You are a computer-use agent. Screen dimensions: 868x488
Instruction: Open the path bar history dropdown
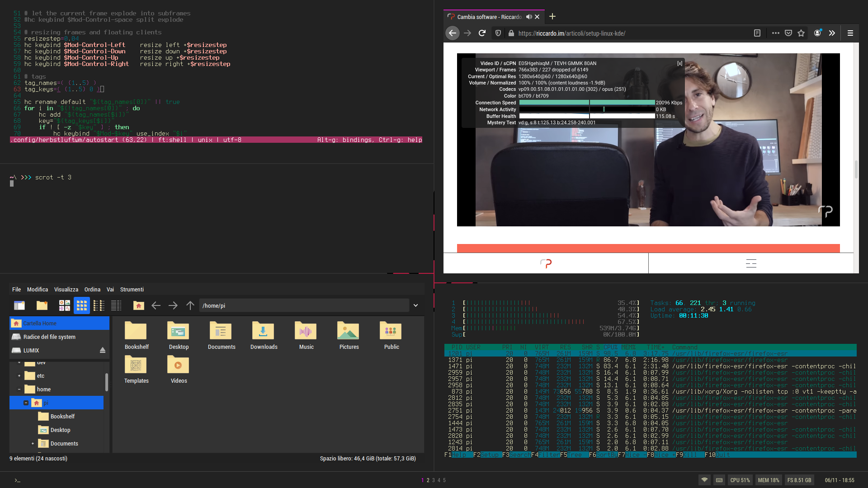tap(415, 305)
